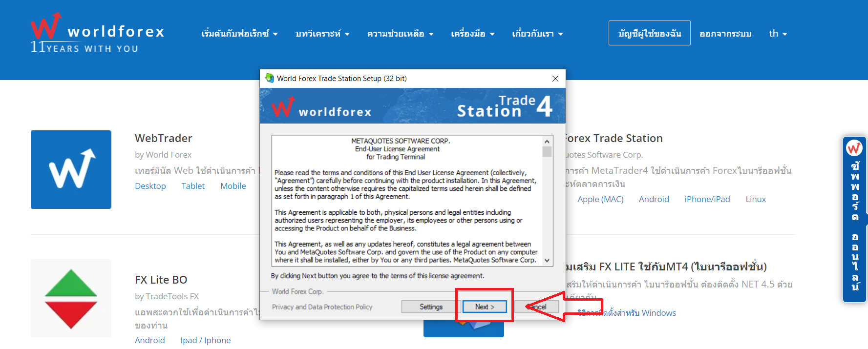Image resolution: width=868 pixels, height=349 pixels.
Task: Click the 'by World Forex' text
Action: click(163, 155)
